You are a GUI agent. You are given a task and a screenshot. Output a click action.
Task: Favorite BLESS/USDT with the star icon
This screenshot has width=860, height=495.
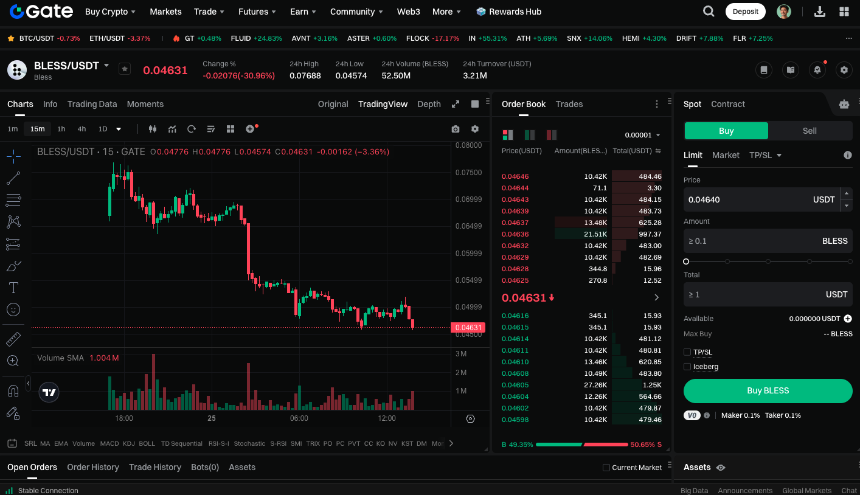click(x=125, y=69)
